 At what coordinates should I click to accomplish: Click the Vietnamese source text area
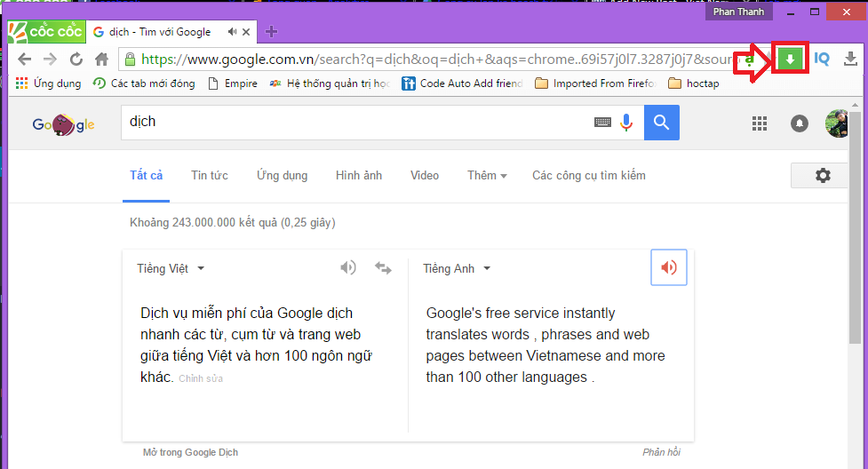click(256, 345)
